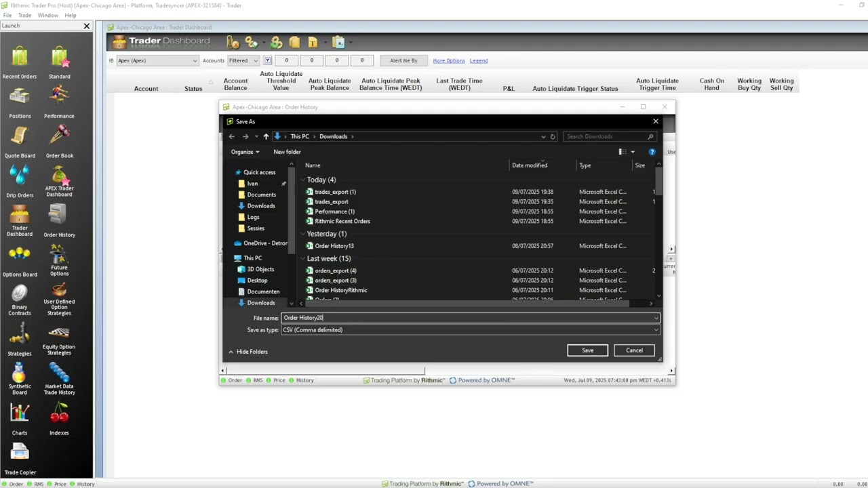The image size is (868, 488).
Task: Click the Search Downloads box
Action: click(609, 136)
